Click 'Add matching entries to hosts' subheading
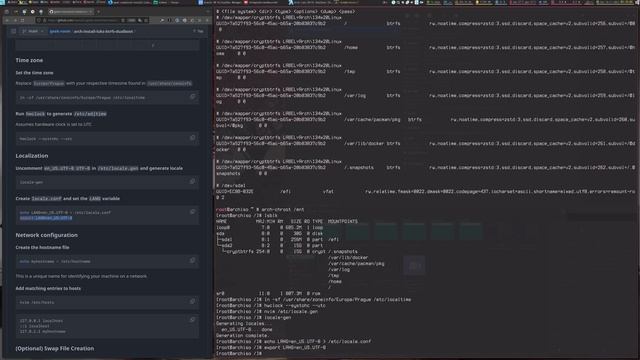This screenshot has width=640, height=360. click(48, 288)
